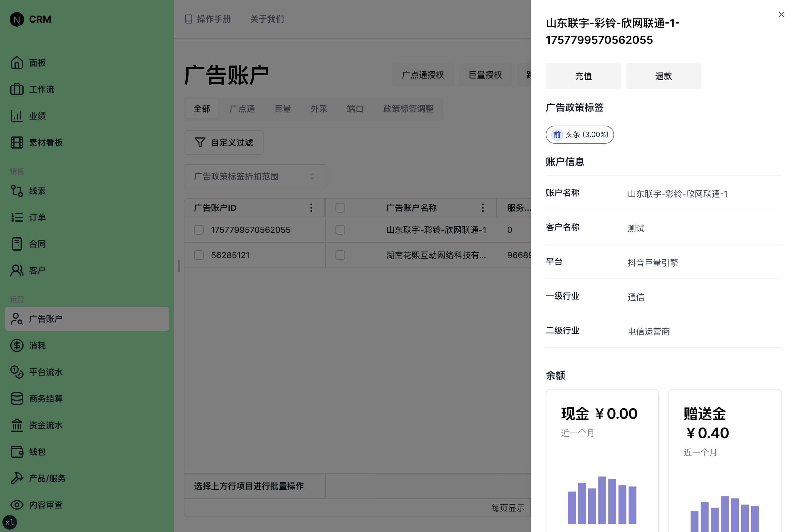Open the 素材看板 material board
Screen dimensions: 796x532
46,143
